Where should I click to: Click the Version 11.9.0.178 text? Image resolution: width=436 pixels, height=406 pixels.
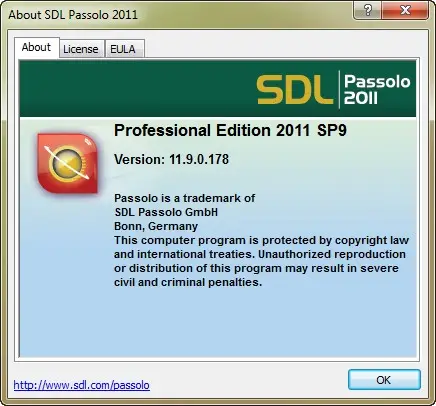click(171, 159)
